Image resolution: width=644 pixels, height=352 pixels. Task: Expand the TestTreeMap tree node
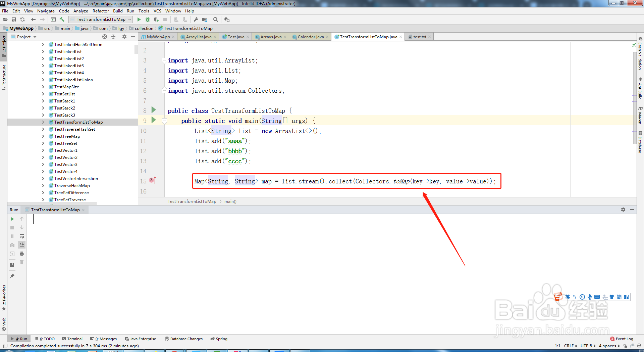click(x=43, y=136)
